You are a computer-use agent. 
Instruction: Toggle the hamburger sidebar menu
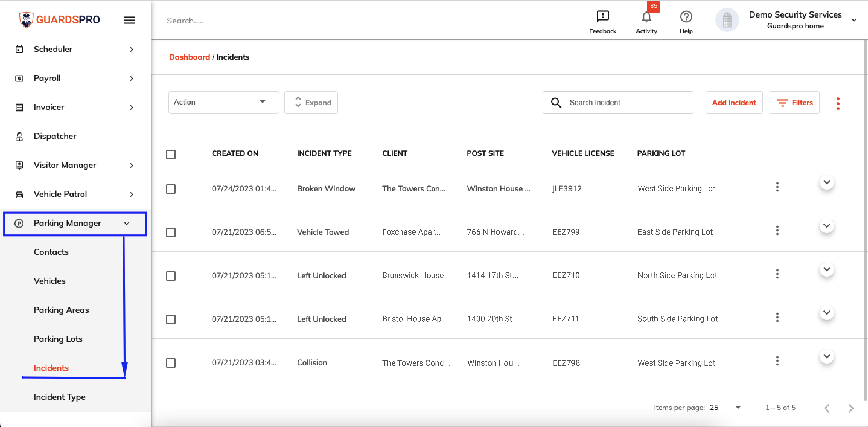(129, 20)
